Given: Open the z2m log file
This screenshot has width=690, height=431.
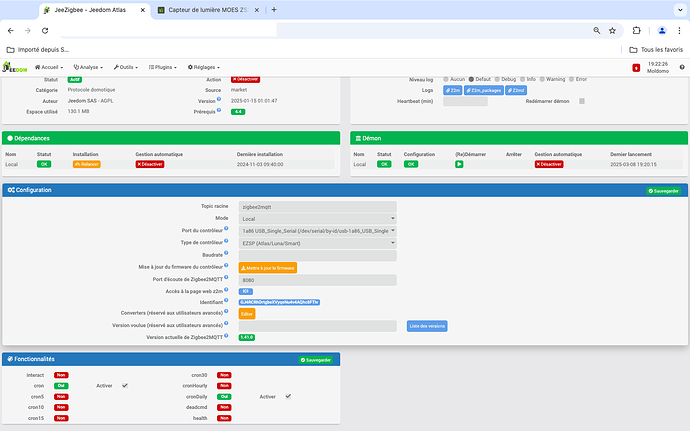Looking at the screenshot, I should (x=452, y=90).
